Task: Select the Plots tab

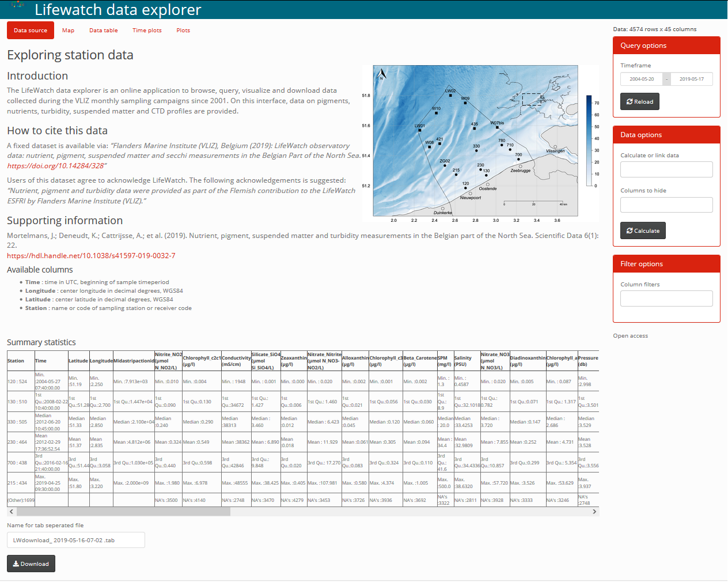Action: pos(183,31)
